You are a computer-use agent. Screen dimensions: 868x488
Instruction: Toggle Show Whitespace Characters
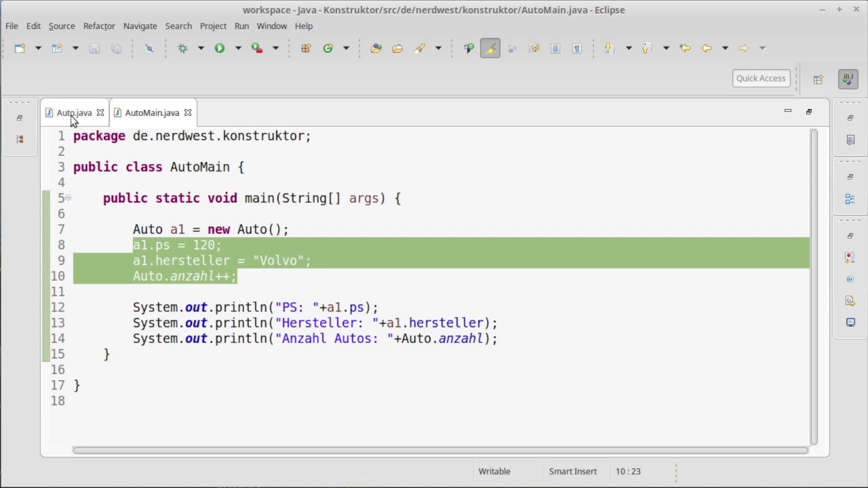pos(577,48)
